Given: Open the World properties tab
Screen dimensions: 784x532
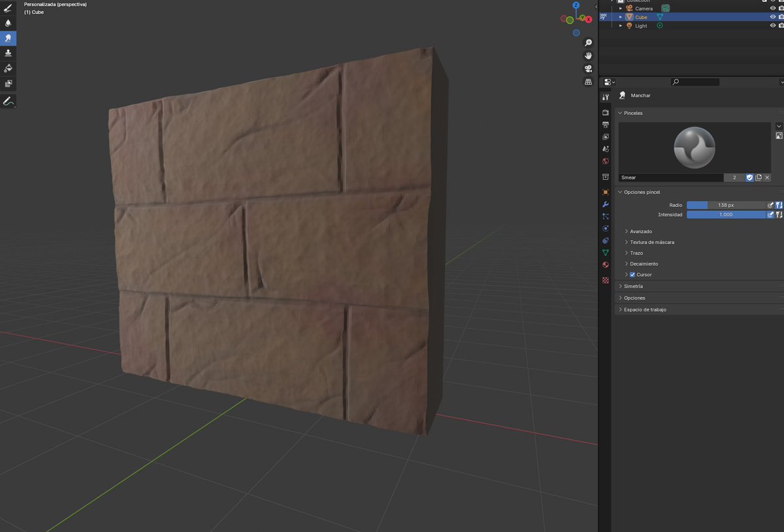Looking at the screenshot, I should point(606,161).
